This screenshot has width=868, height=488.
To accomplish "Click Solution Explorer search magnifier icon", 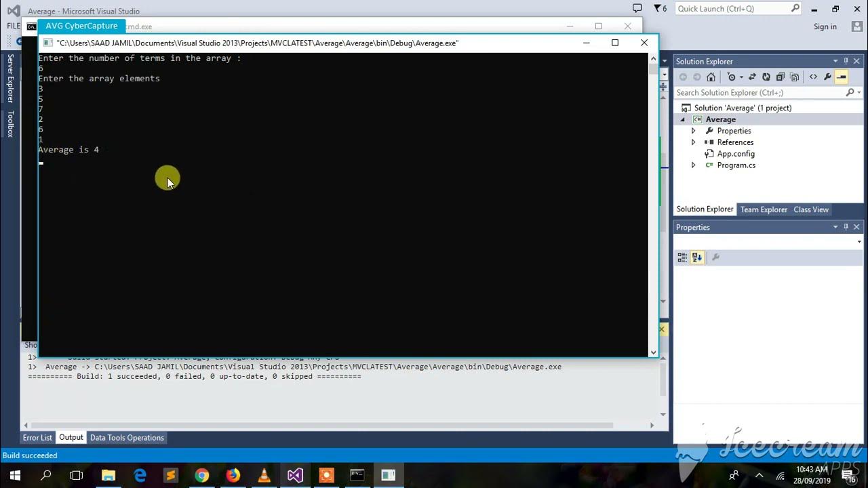I will pos(850,92).
